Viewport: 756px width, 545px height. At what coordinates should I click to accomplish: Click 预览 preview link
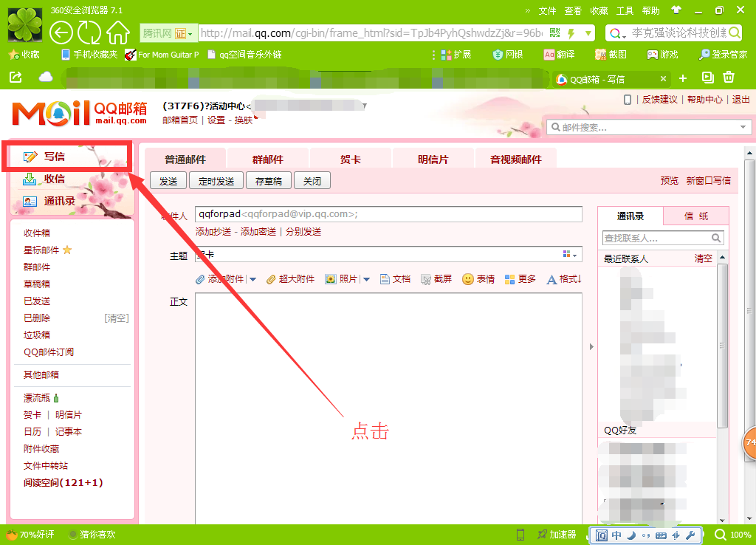(x=669, y=181)
